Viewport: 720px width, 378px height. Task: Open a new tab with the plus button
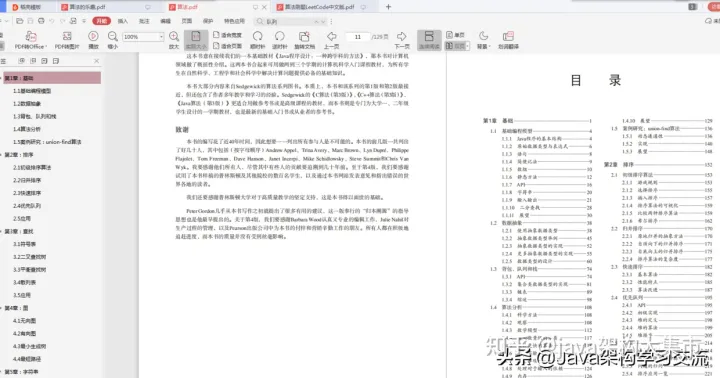(x=388, y=7)
